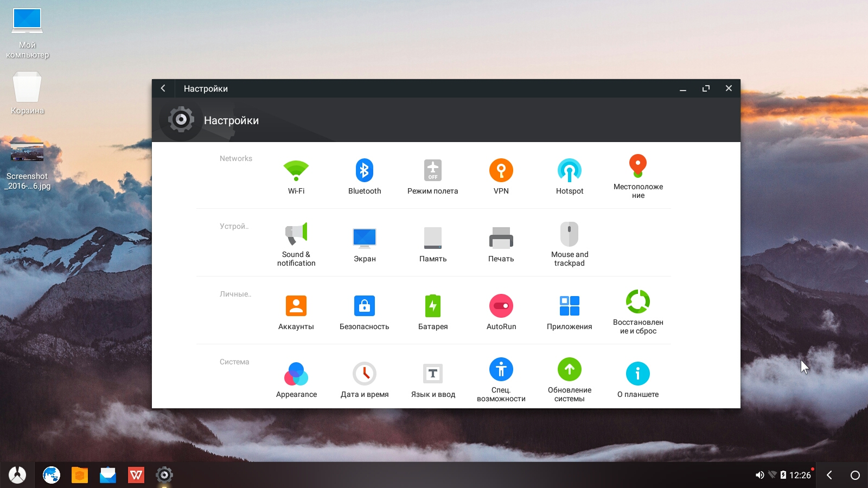Open the mail app in the taskbar
This screenshot has height=488, width=868.
tap(108, 475)
